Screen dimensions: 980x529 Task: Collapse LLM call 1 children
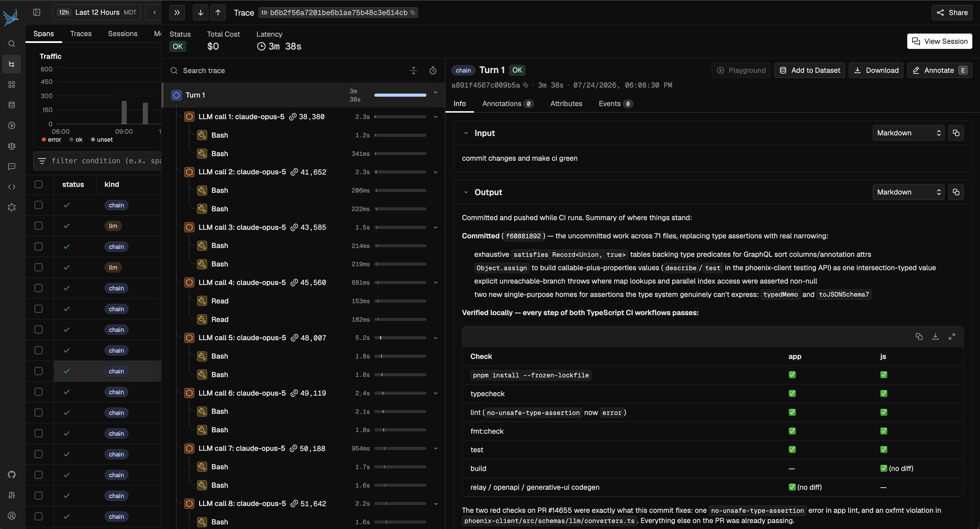click(436, 117)
